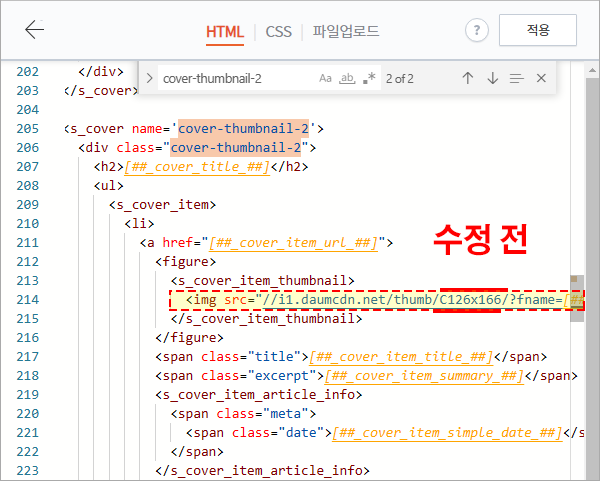Click the </figure> closing tag

coord(189,338)
